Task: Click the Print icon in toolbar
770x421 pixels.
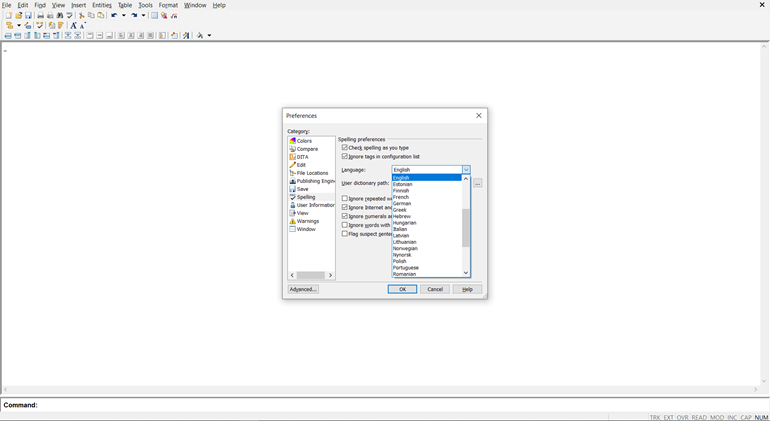Action: tap(40, 16)
